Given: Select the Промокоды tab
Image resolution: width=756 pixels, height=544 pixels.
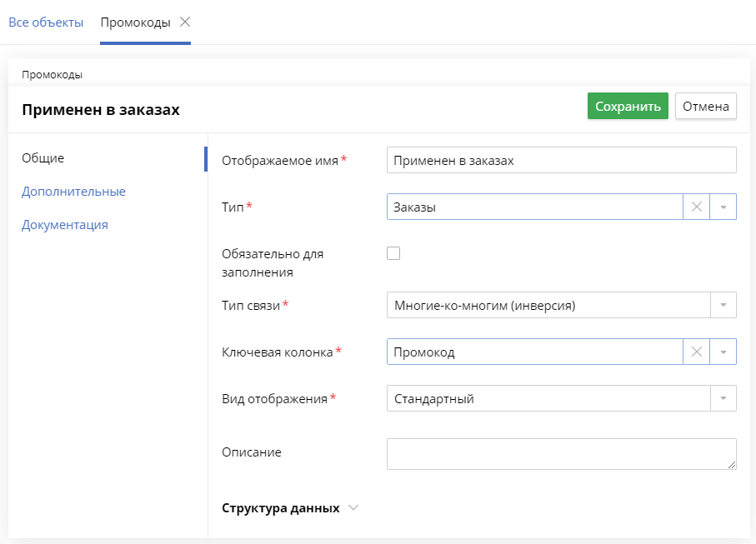Looking at the screenshot, I should (136, 23).
